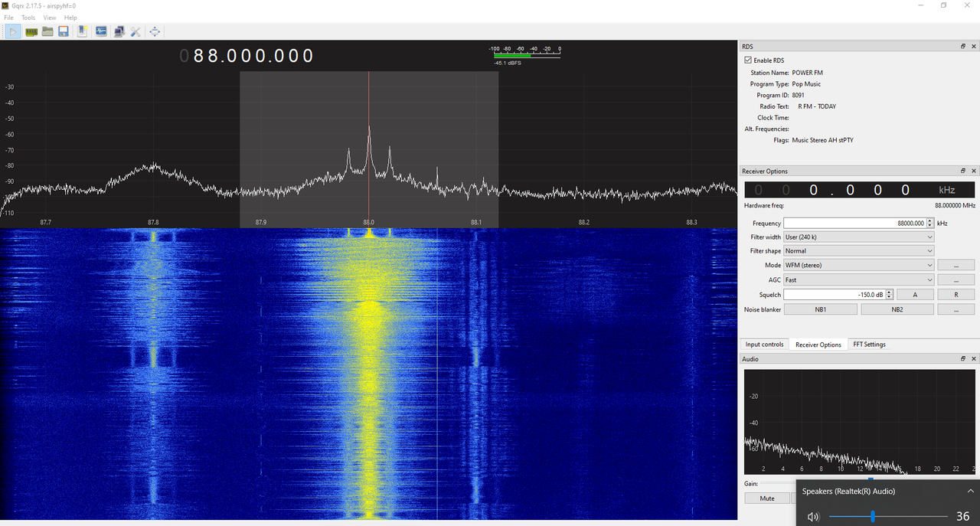The image size is (980, 526).
Task: Switch to the FFT Settings tab
Action: click(869, 345)
